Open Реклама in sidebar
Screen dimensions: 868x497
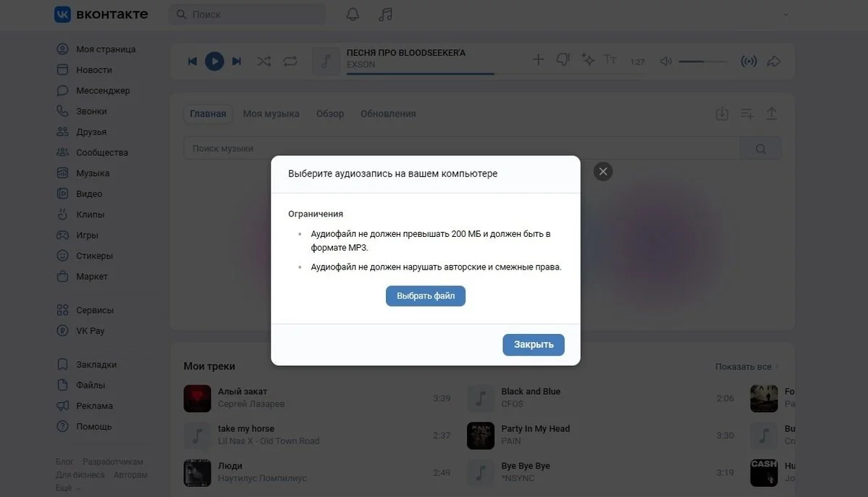[x=85, y=406]
